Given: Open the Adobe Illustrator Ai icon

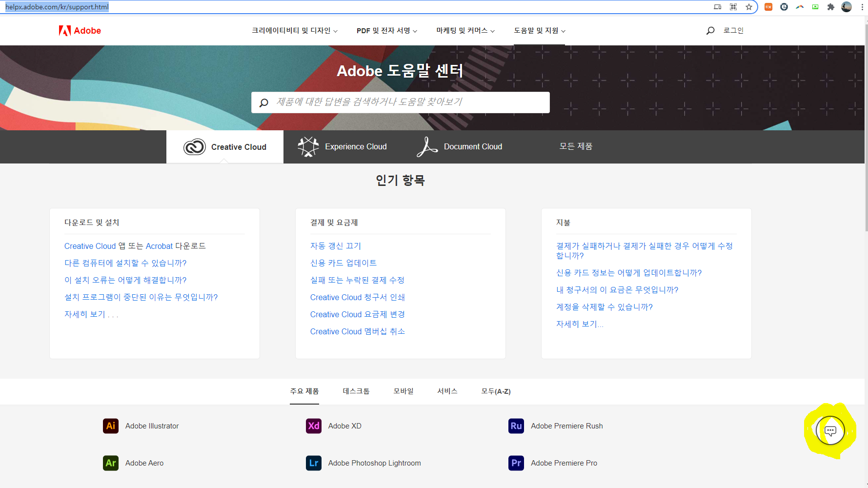Looking at the screenshot, I should tap(111, 426).
